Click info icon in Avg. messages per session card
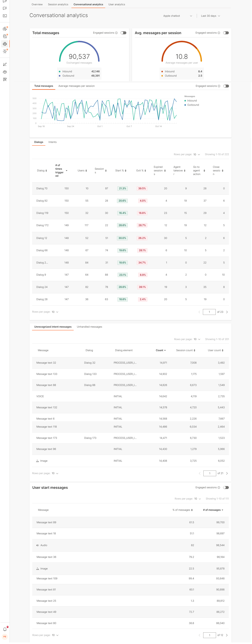Image resolution: width=252 pixels, height=644 pixels. pos(219,33)
